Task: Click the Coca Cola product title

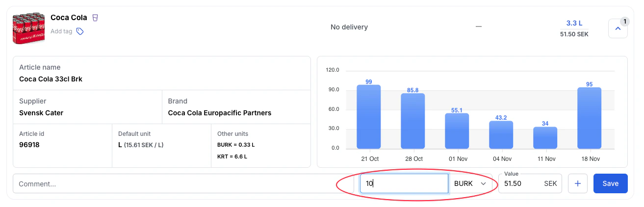Action: click(69, 18)
